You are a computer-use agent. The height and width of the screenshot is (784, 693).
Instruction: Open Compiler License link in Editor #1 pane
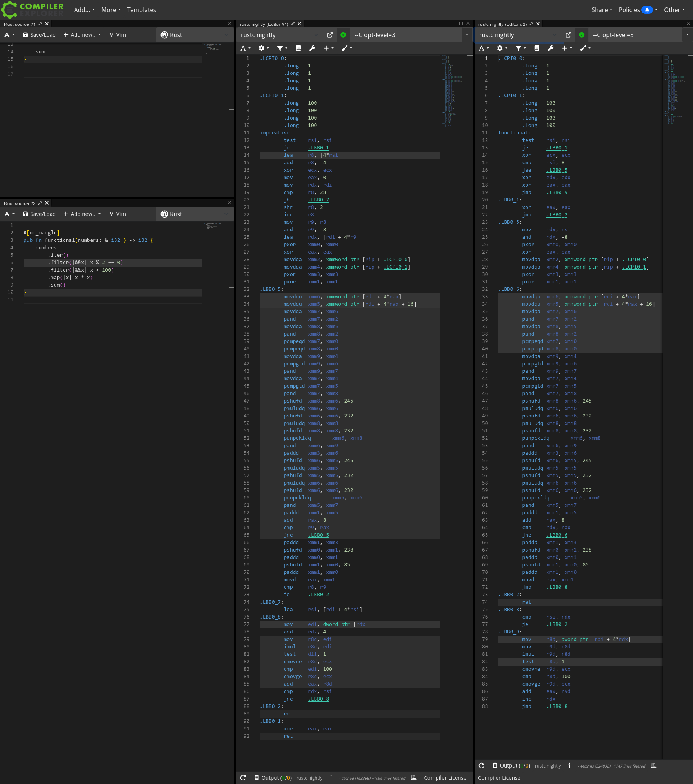[445, 778]
